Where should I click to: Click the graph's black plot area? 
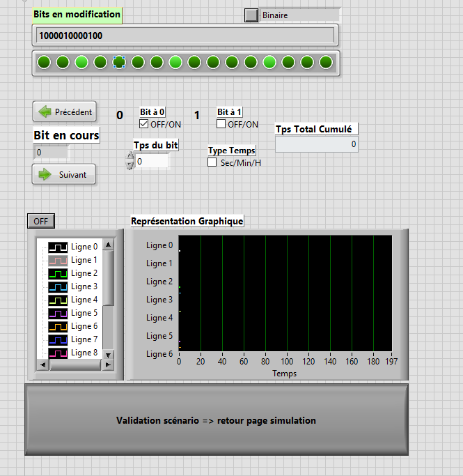285,293
